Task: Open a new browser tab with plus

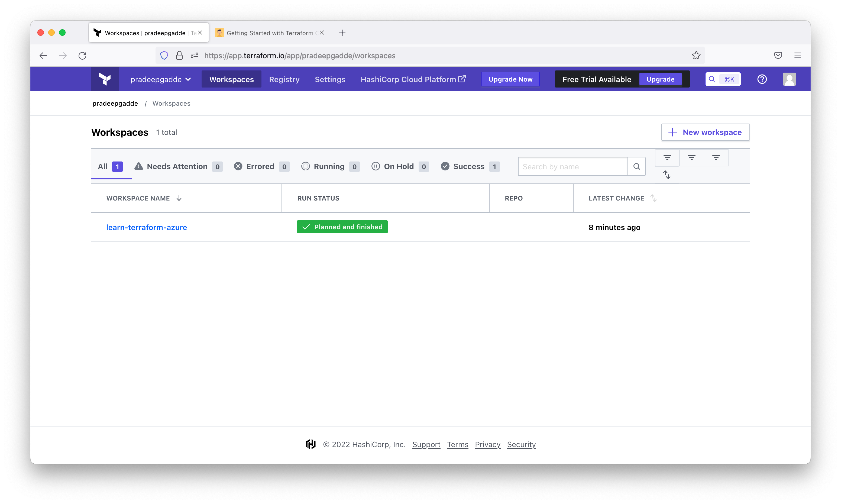Action: point(342,33)
